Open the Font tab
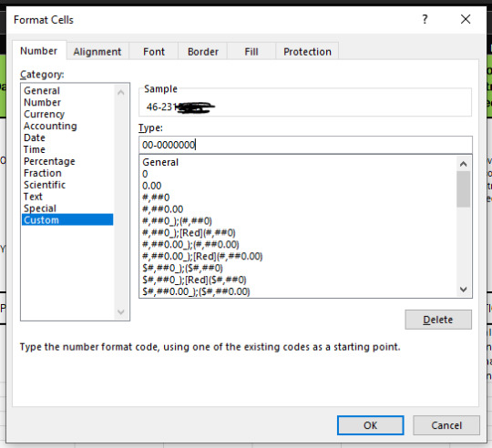Screen dimensions: 492x448 click(154, 51)
